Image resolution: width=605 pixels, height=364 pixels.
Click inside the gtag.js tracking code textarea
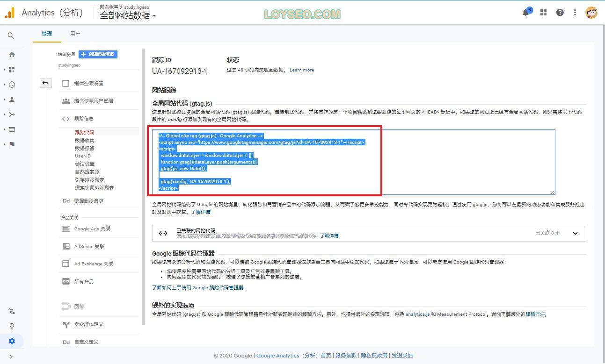point(354,162)
